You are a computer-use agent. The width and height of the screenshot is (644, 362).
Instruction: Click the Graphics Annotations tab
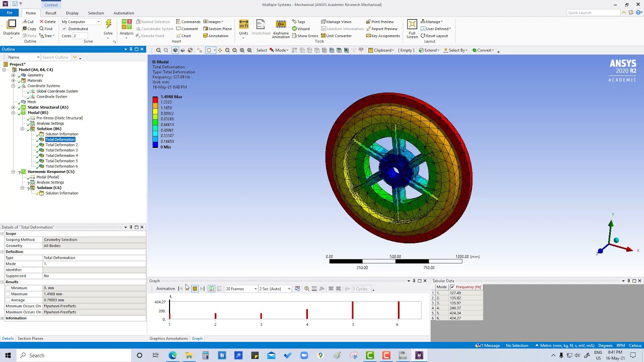click(x=169, y=338)
